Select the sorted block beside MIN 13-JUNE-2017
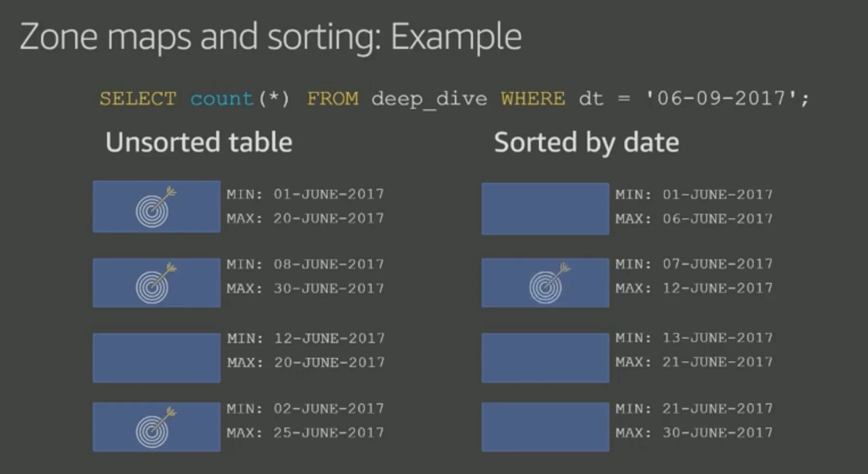 (545, 358)
